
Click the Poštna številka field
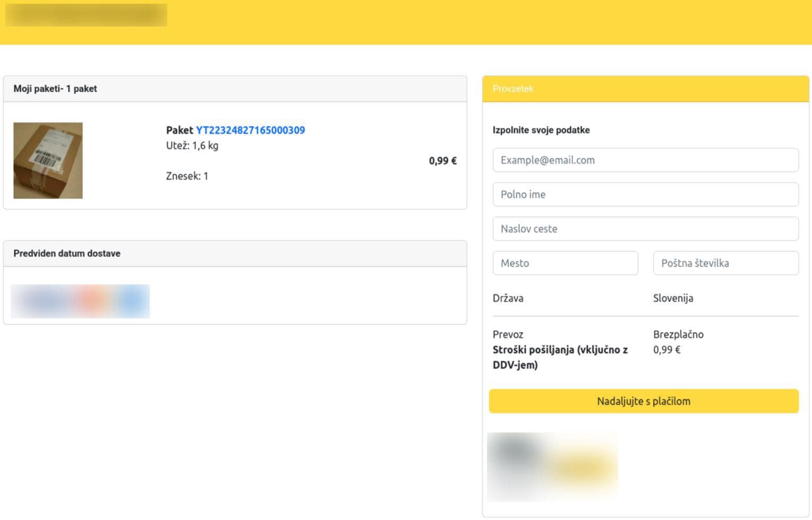pyautogui.click(x=725, y=263)
